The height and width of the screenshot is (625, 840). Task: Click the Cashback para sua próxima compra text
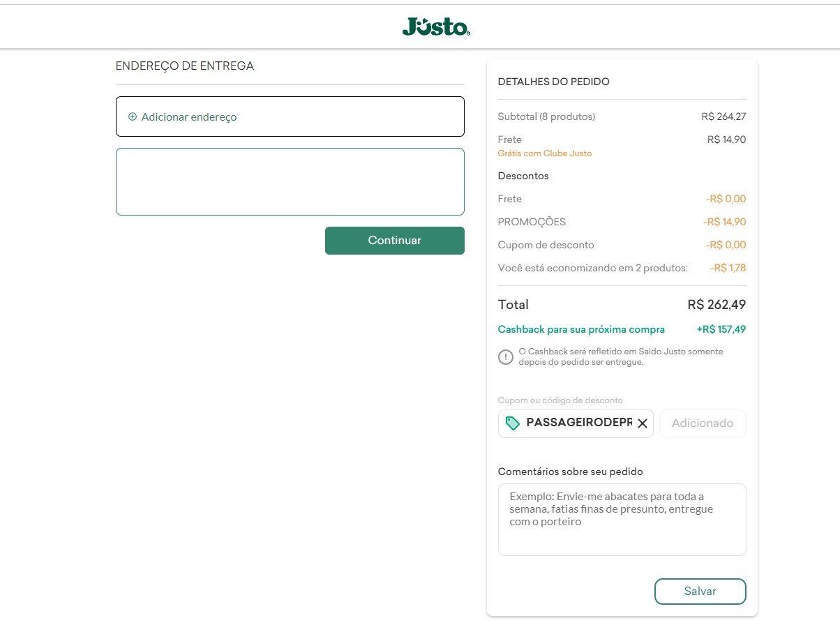(x=581, y=329)
